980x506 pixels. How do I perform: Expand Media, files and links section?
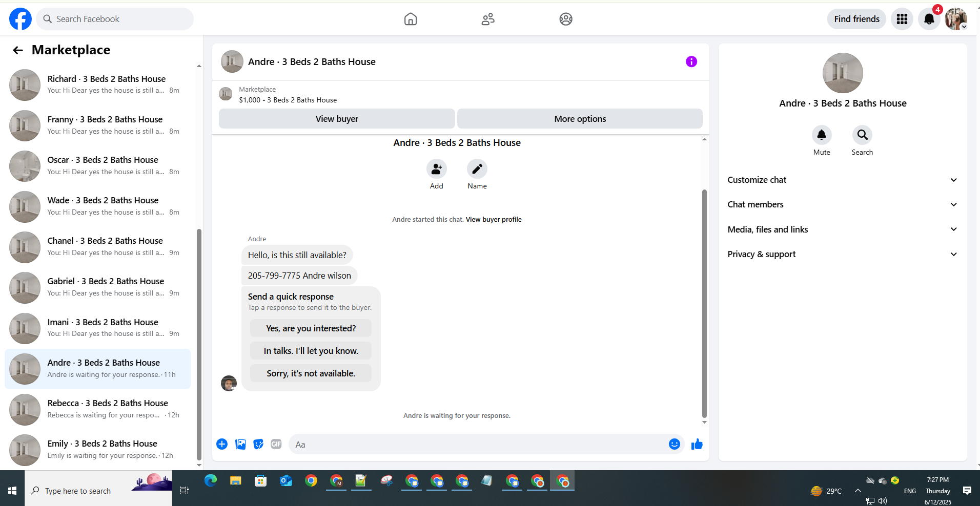click(843, 229)
